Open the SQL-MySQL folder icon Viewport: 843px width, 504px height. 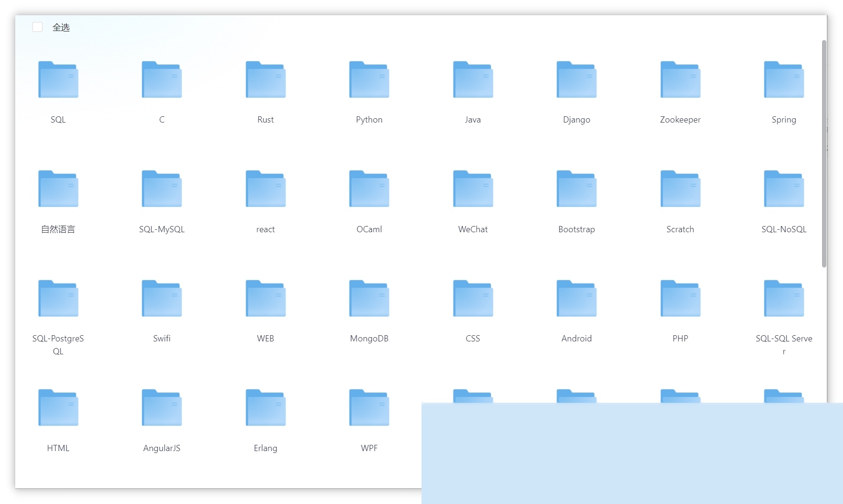pyautogui.click(x=162, y=189)
